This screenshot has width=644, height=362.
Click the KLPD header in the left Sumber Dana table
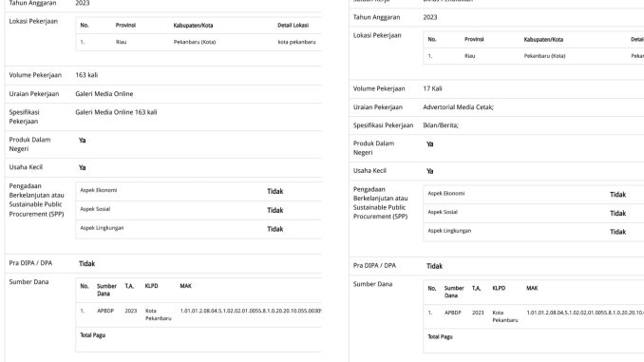(x=151, y=286)
